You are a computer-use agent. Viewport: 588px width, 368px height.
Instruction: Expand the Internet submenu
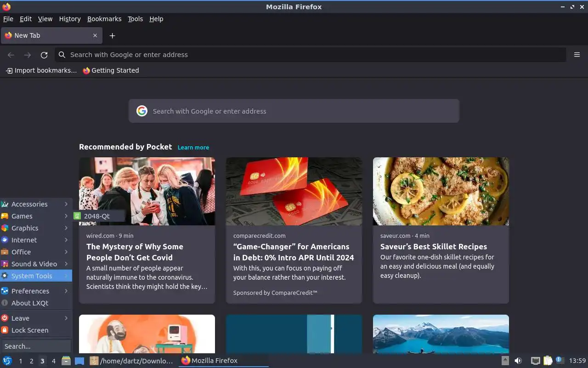(36, 240)
